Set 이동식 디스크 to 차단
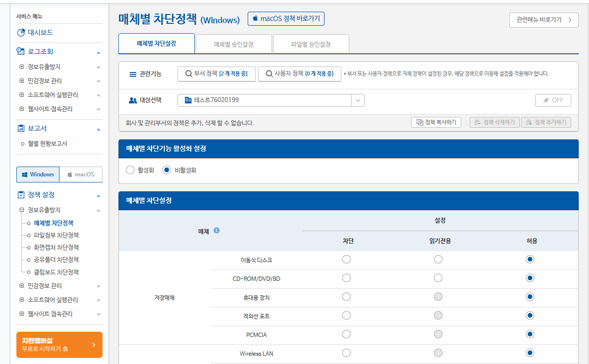The height and width of the screenshot is (364, 589). coord(346,259)
